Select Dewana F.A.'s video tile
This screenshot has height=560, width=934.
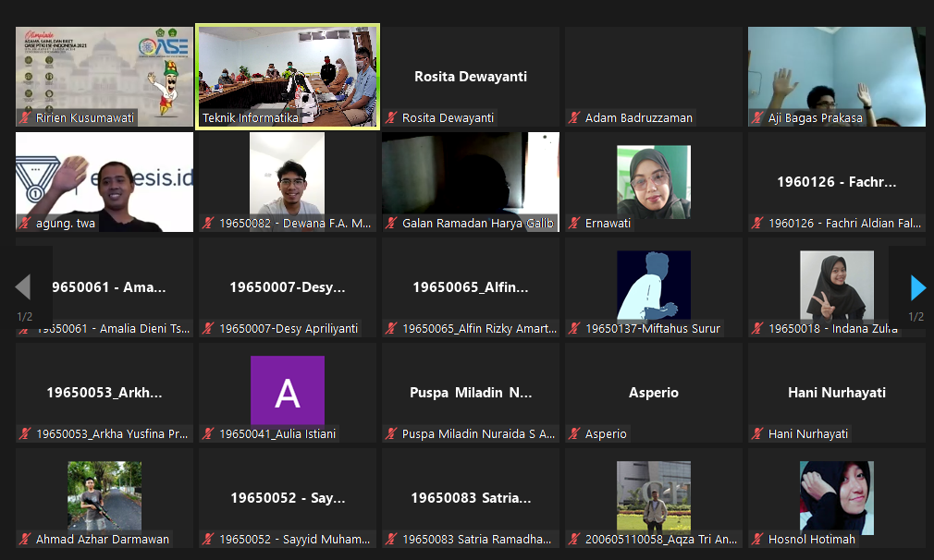(288, 176)
